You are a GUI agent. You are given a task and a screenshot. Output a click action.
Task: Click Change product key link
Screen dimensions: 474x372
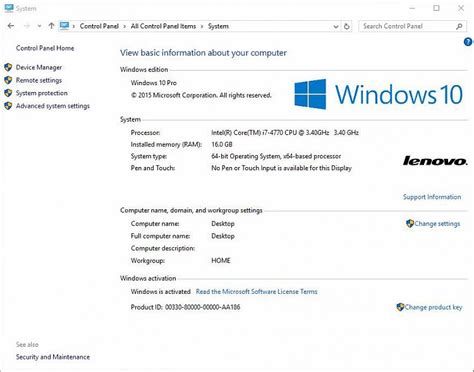pyautogui.click(x=433, y=307)
